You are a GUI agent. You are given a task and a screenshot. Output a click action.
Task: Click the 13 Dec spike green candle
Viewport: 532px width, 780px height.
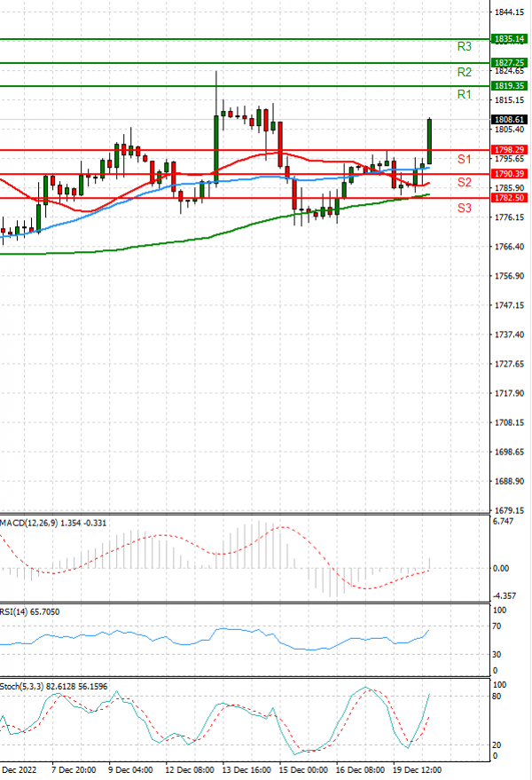(x=216, y=148)
